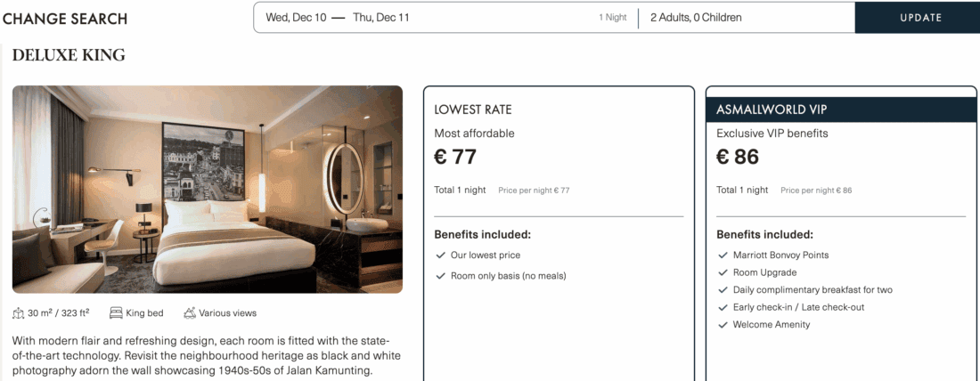Click the € 86 VIP price
The width and height of the screenshot is (980, 381).
tap(738, 158)
